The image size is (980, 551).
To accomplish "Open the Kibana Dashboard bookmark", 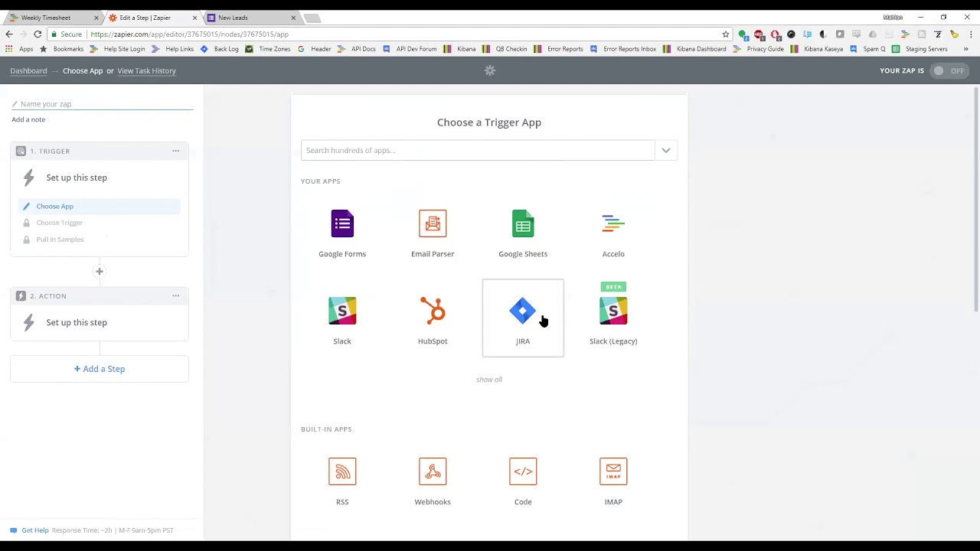I will coord(695,49).
